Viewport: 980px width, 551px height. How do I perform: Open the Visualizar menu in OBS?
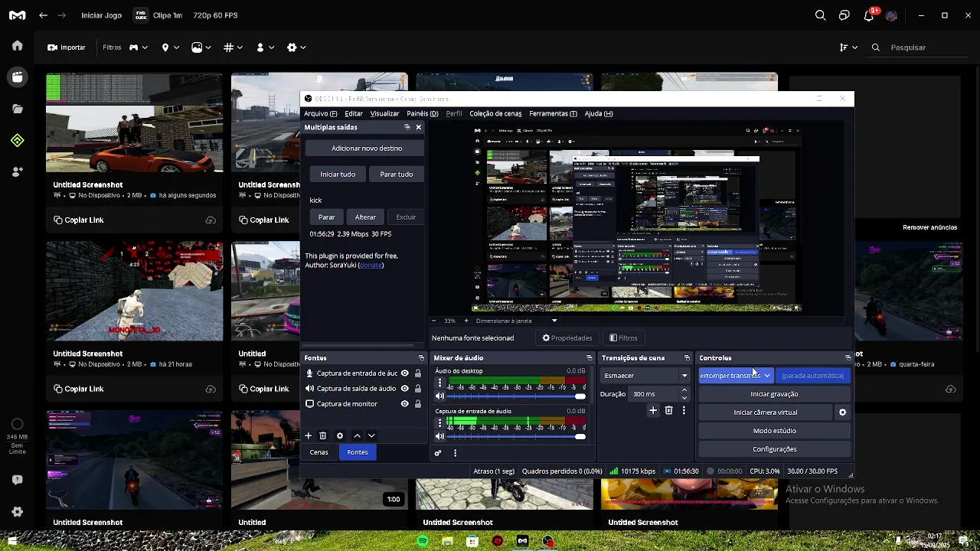click(x=384, y=113)
